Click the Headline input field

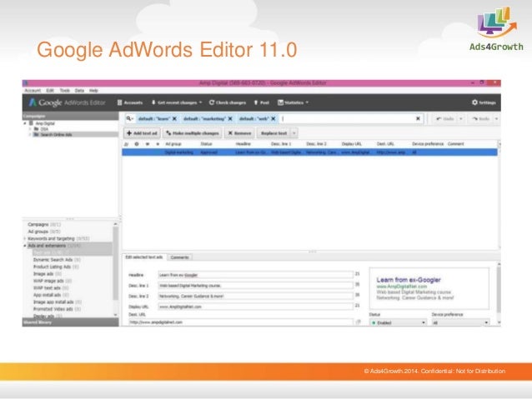[x=255, y=275]
